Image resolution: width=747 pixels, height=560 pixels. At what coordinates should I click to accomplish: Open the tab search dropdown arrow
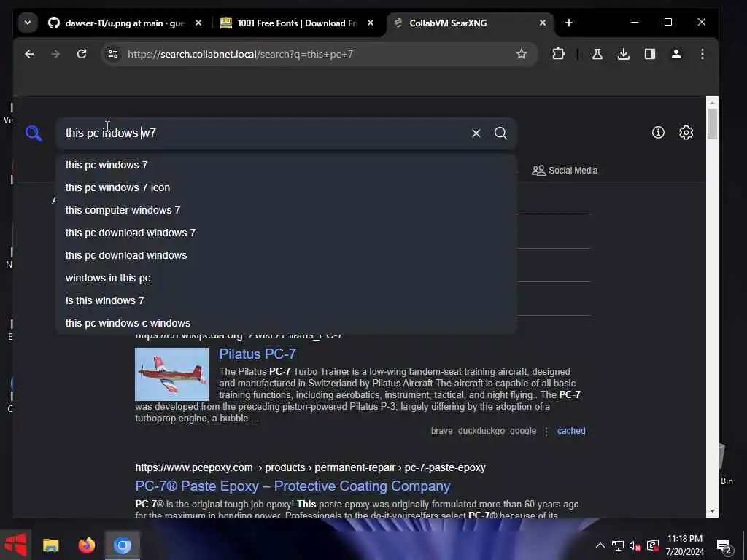[28, 23]
